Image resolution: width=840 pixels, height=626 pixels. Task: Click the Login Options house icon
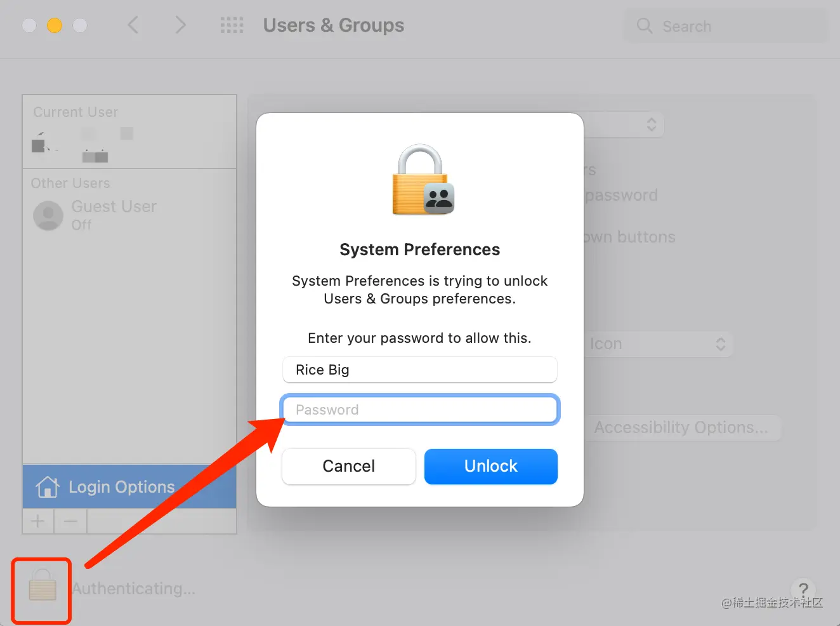tap(48, 487)
